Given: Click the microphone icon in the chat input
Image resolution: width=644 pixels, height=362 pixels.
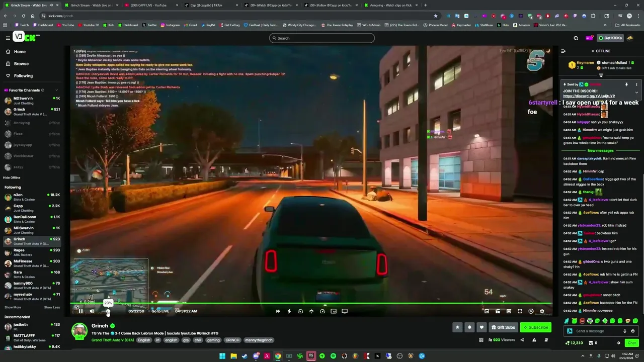Looking at the screenshot, I should (x=625, y=331).
